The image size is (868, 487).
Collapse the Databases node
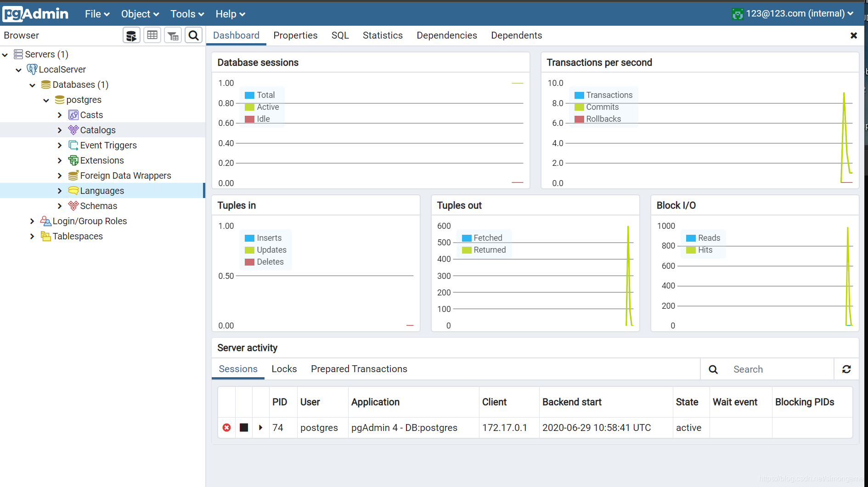tap(33, 85)
